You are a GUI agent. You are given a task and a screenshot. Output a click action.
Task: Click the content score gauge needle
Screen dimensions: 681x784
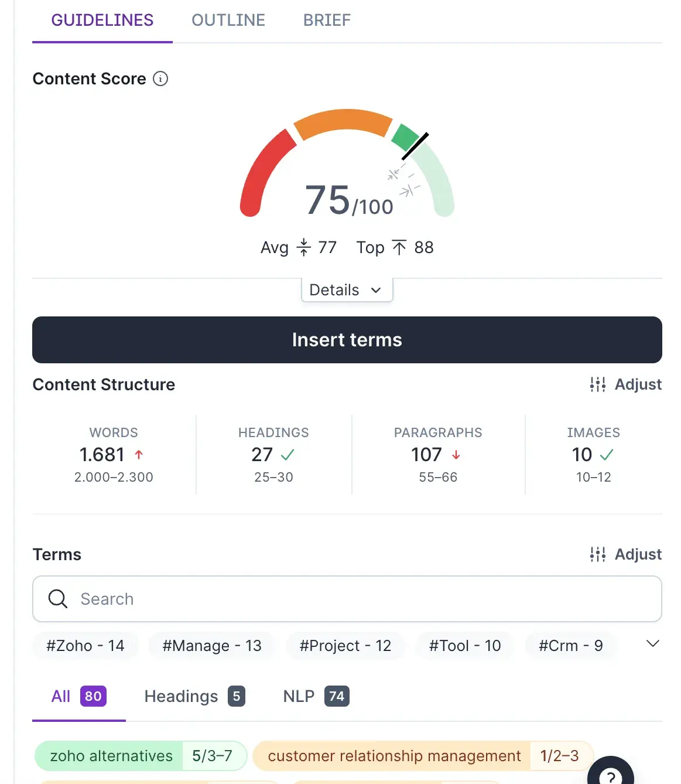click(x=415, y=146)
